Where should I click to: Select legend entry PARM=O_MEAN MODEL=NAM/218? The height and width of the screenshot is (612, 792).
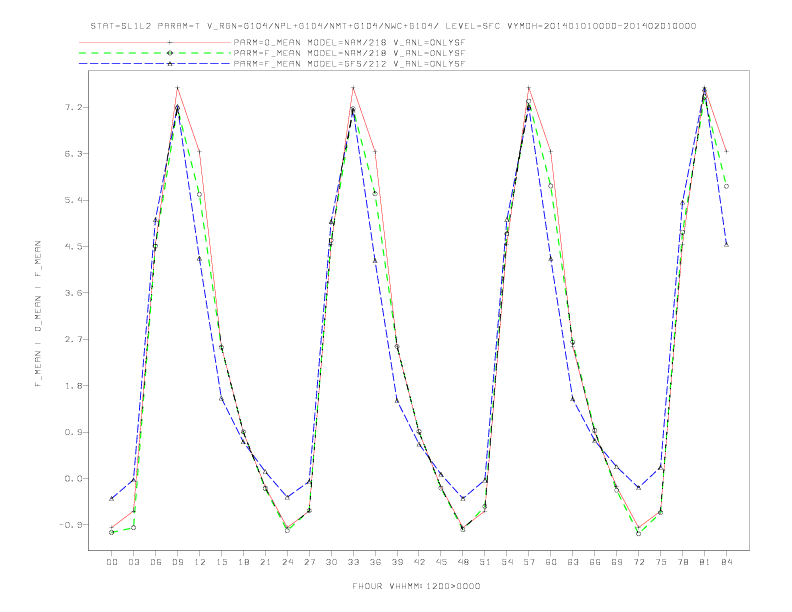349,42
